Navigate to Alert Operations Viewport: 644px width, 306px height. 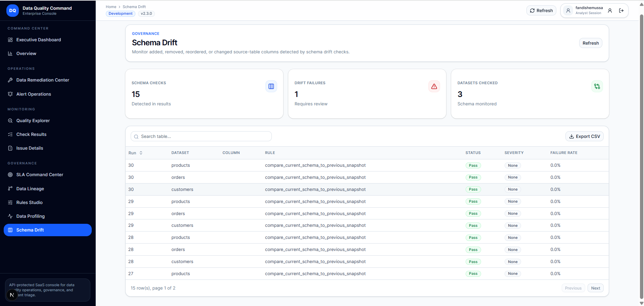pos(48,94)
